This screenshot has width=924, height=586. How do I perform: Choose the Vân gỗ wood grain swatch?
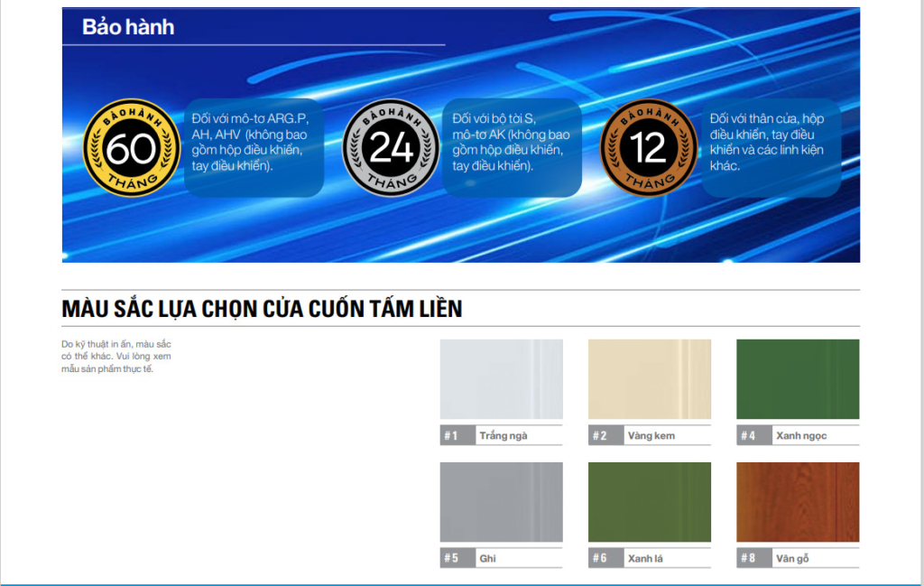click(798, 502)
